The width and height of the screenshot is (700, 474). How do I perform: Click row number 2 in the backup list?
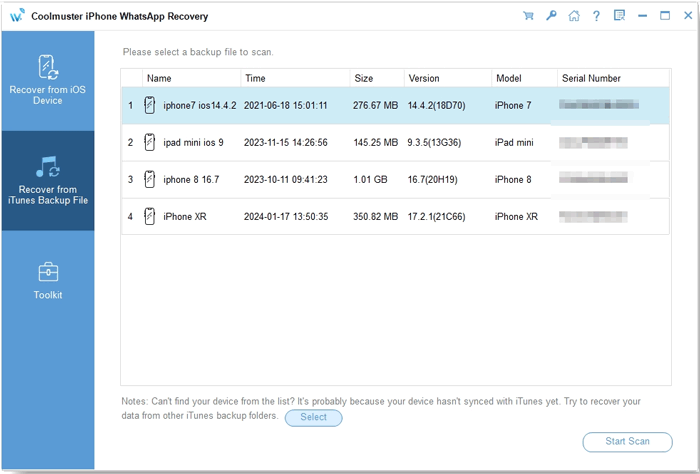pos(130,142)
